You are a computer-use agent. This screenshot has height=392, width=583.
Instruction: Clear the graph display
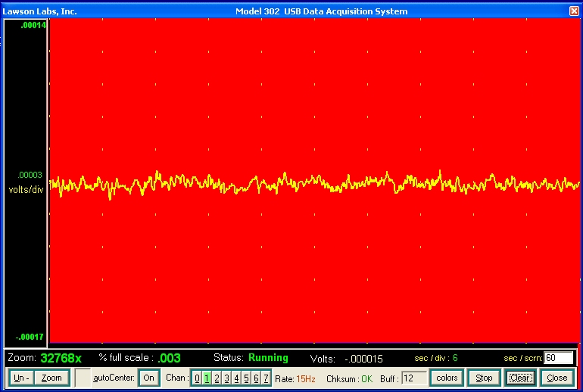pos(519,378)
